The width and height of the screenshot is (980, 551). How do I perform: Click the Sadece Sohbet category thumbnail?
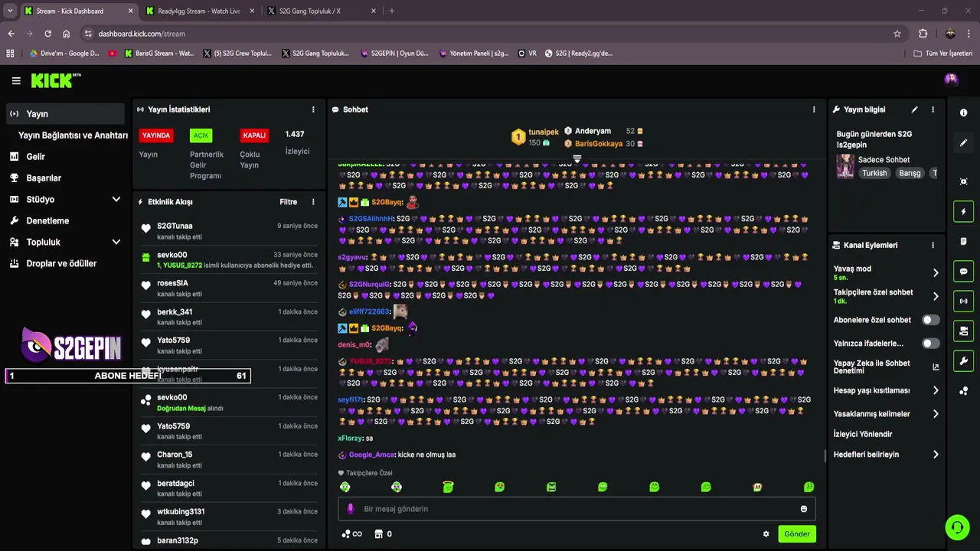click(845, 166)
